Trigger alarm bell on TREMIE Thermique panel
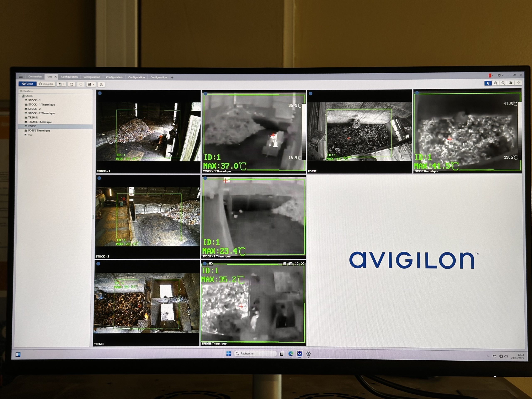Screen dimensions: 532x399 (284, 264)
